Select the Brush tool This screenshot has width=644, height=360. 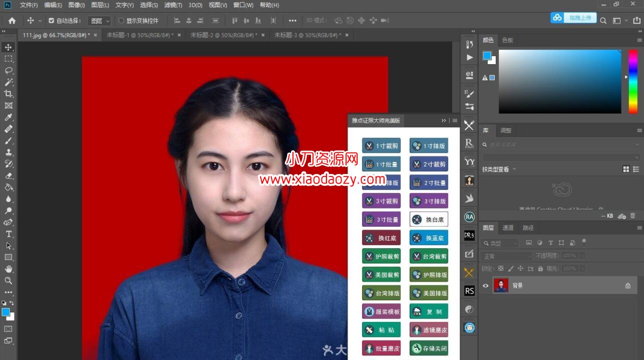point(9,141)
